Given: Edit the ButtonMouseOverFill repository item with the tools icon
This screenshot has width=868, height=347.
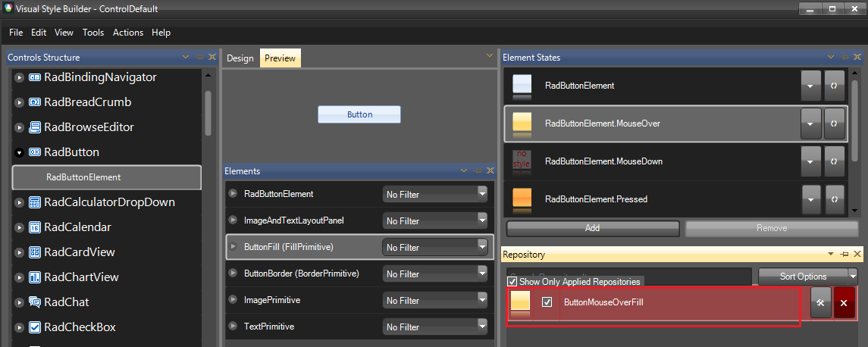Looking at the screenshot, I should (821, 302).
